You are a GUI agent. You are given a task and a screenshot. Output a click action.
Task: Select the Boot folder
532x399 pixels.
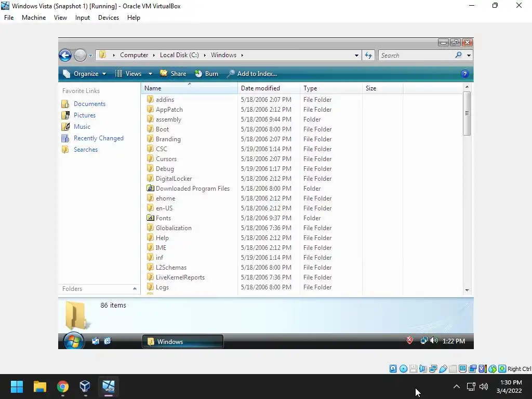click(x=162, y=129)
